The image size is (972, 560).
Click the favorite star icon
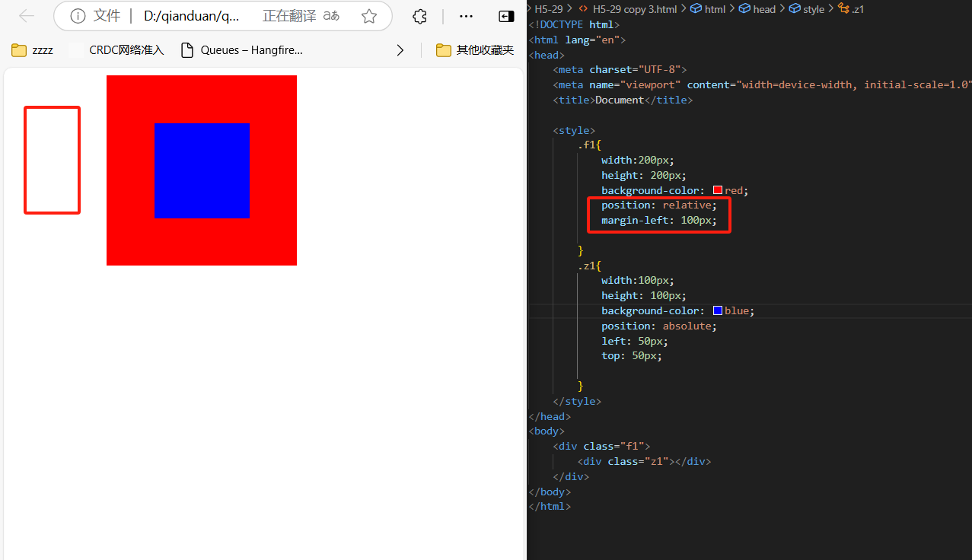369,16
